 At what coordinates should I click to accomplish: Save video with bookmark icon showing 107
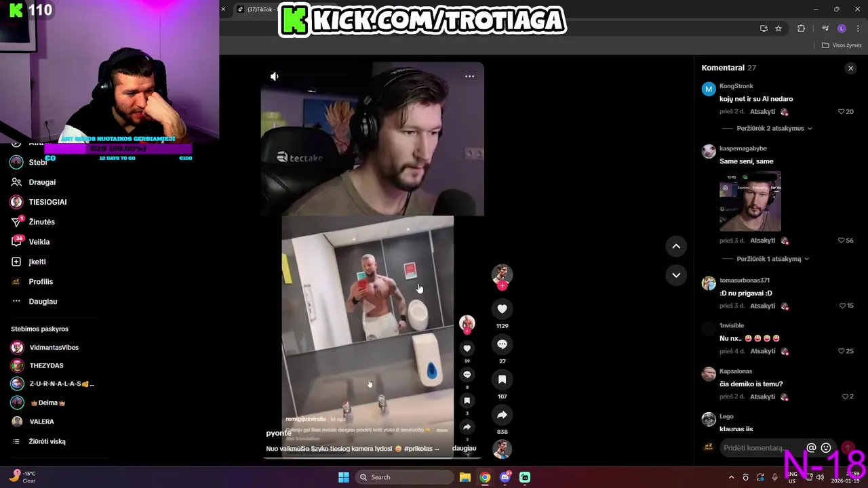[502, 380]
